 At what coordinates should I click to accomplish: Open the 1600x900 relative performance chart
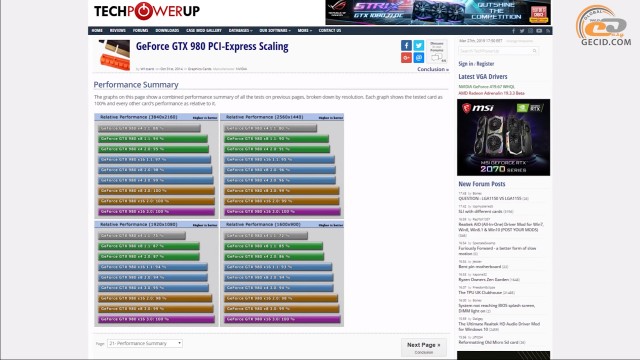(x=282, y=273)
